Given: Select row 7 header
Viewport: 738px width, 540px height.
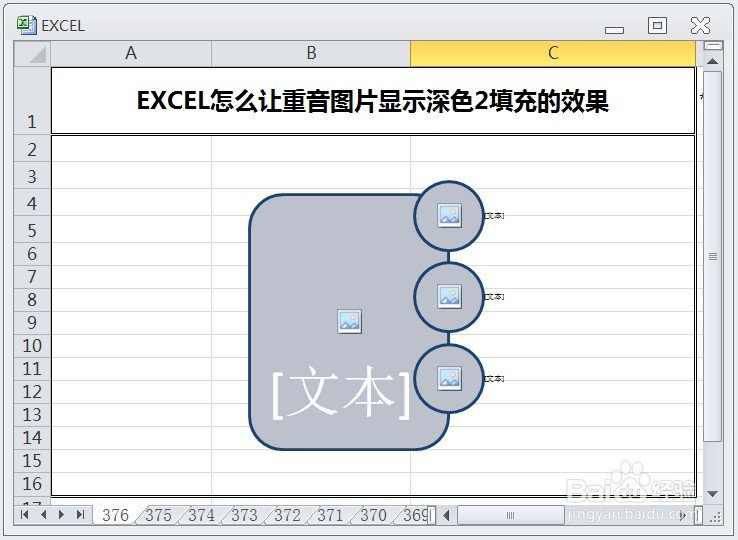Looking at the screenshot, I should click(32, 277).
